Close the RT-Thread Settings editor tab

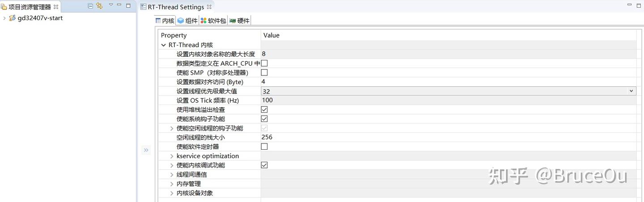pyautogui.click(x=209, y=7)
